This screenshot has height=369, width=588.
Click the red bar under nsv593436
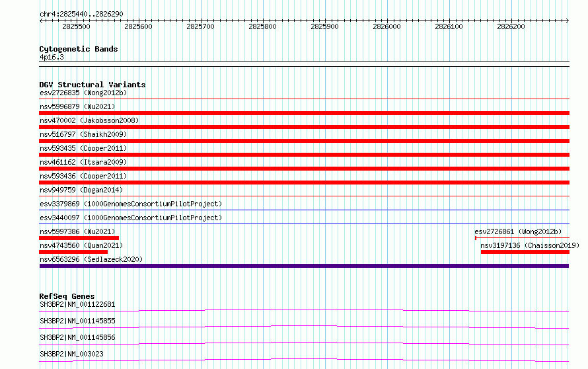304,183
